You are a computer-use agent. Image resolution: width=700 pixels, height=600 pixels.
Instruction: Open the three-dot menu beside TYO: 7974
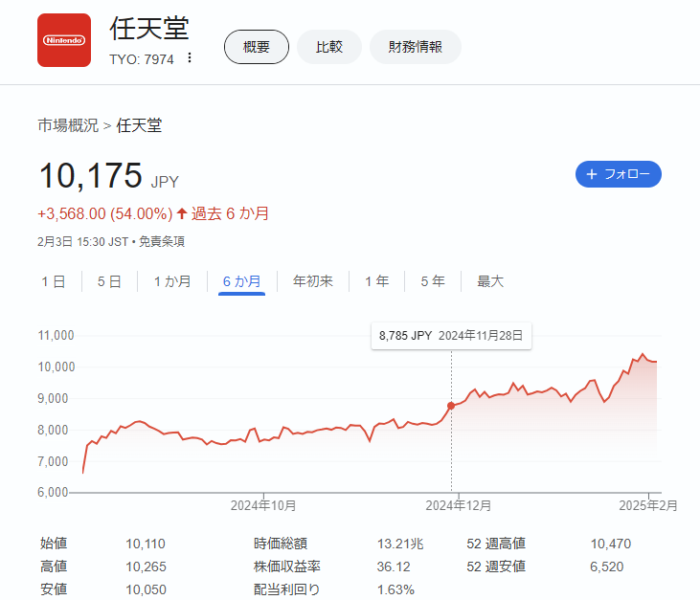click(x=190, y=58)
